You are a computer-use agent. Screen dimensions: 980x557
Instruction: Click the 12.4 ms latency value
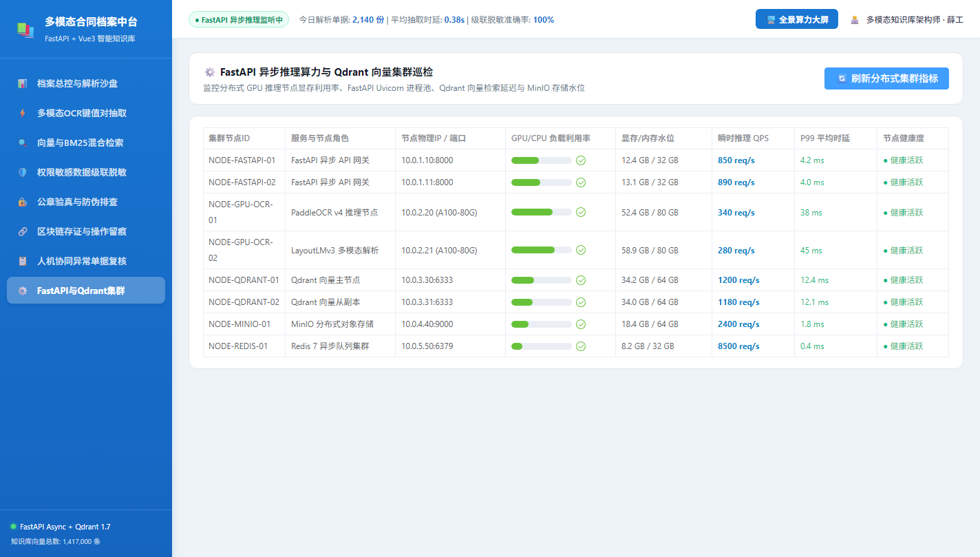(815, 280)
